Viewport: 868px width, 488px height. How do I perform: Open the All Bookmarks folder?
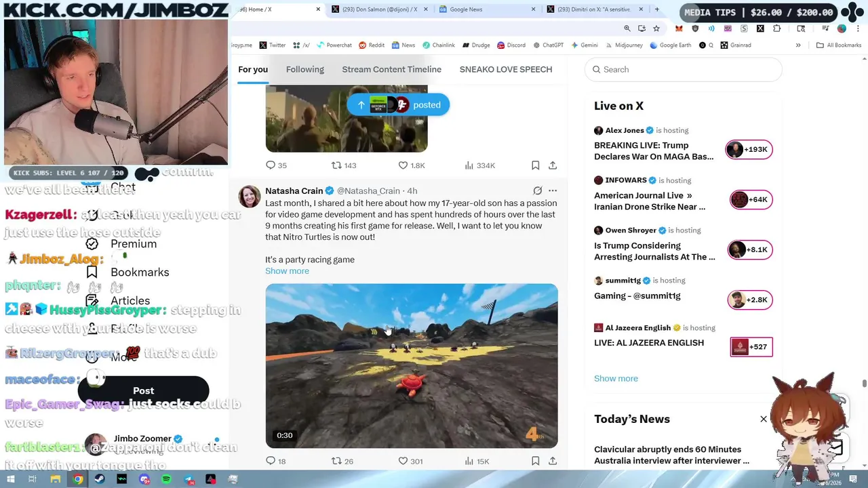pos(839,45)
